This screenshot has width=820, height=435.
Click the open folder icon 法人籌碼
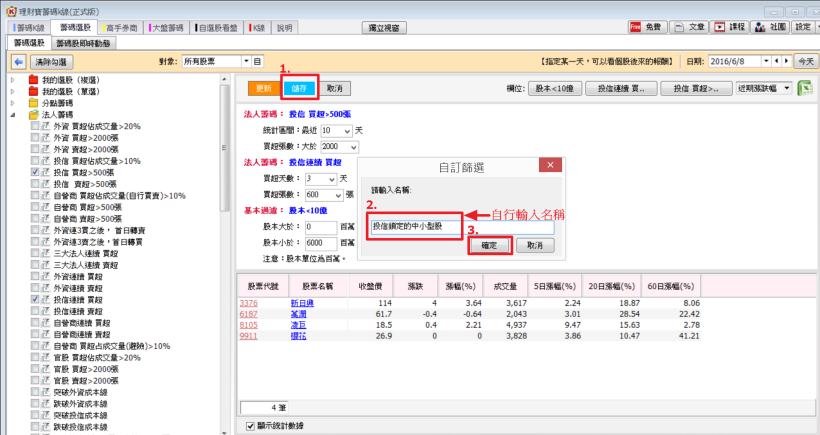coord(33,115)
